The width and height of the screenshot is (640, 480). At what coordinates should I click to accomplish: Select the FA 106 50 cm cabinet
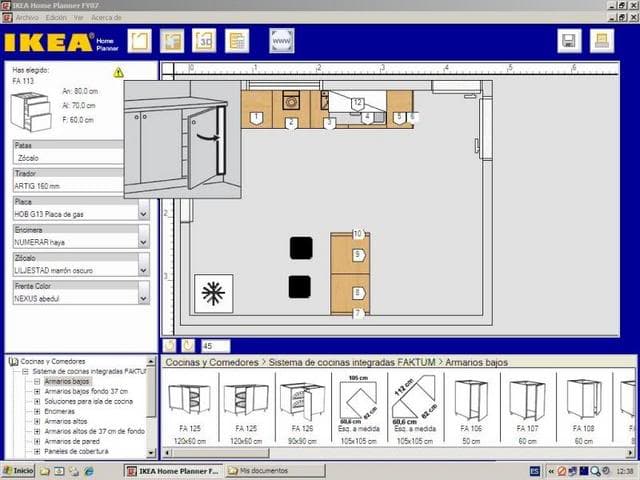coord(470,408)
